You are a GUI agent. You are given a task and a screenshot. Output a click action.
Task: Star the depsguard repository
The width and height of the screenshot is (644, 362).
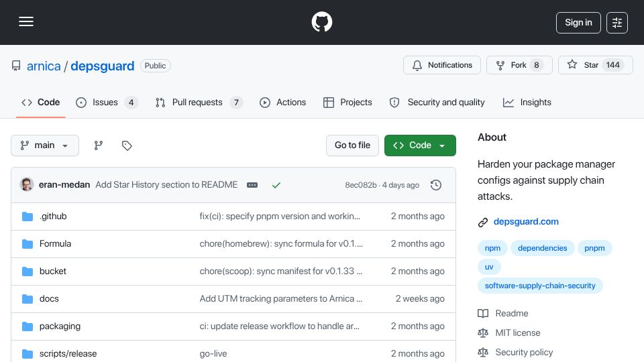point(596,65)
